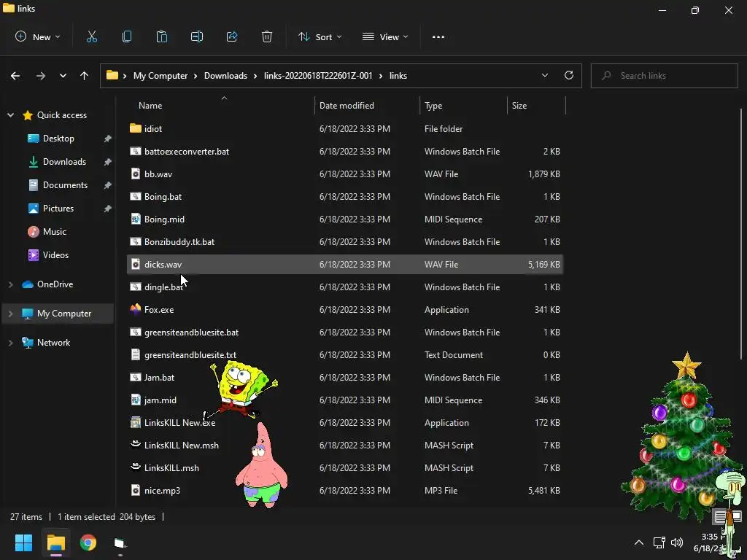Image resolution: width=747 pixels, height=560 pixels.
Task: Go up one folder level arrow
Action: pyautogui.click(x=85, y=76)
